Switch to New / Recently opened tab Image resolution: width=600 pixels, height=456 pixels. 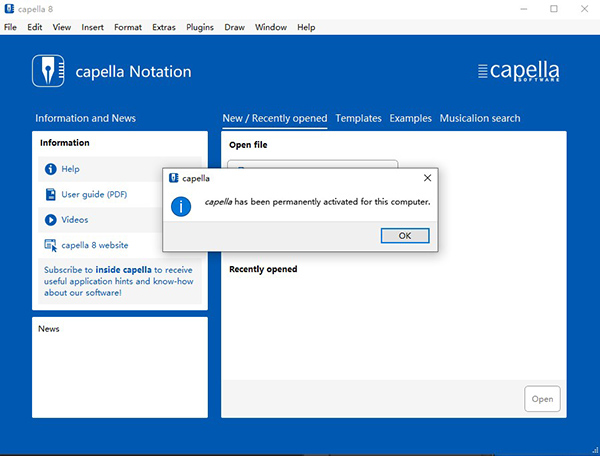(x=275, y=119)
